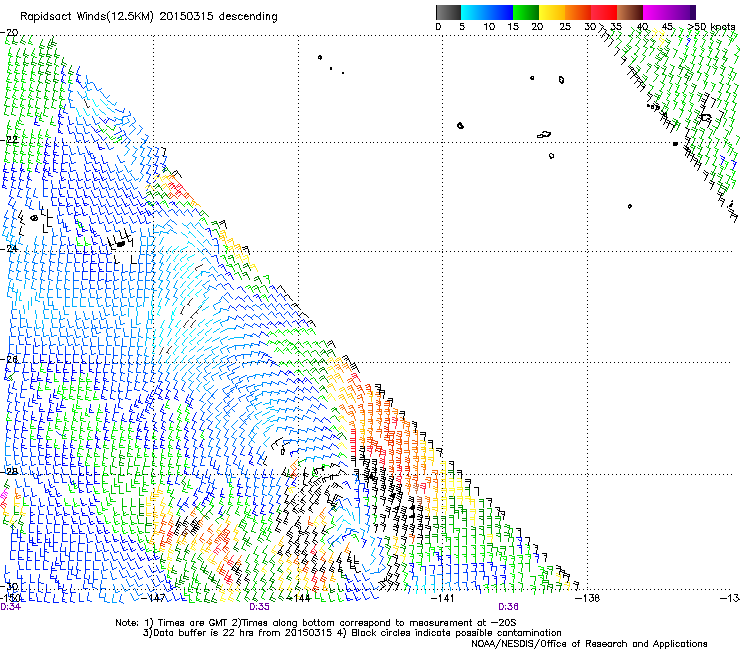Viewport: 740px width, 650px height.
Task: Click the '>50 knots' legend label
Action: [x=711, y=26]
